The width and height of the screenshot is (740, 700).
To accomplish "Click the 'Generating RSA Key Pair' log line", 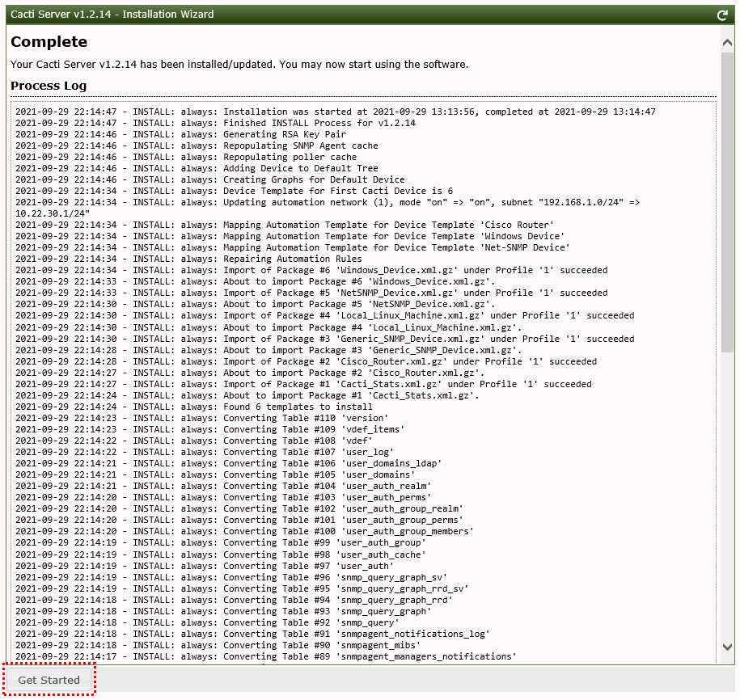I will point(180,134).
